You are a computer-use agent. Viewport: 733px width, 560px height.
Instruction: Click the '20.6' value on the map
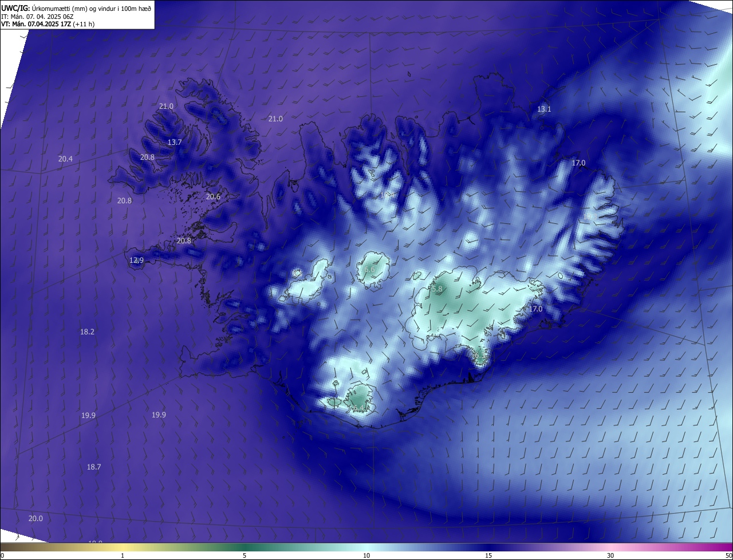[213, 196]
